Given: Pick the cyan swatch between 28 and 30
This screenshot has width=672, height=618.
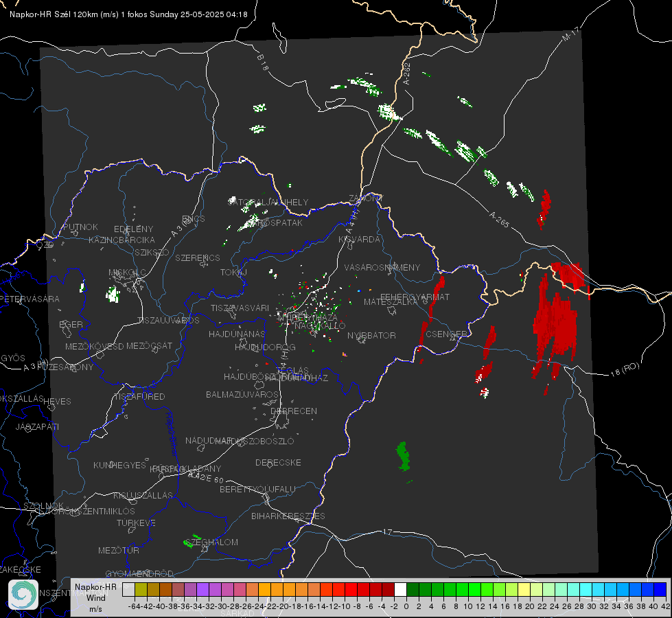Looking at the screenshot, I should click(x=586, y=589).
